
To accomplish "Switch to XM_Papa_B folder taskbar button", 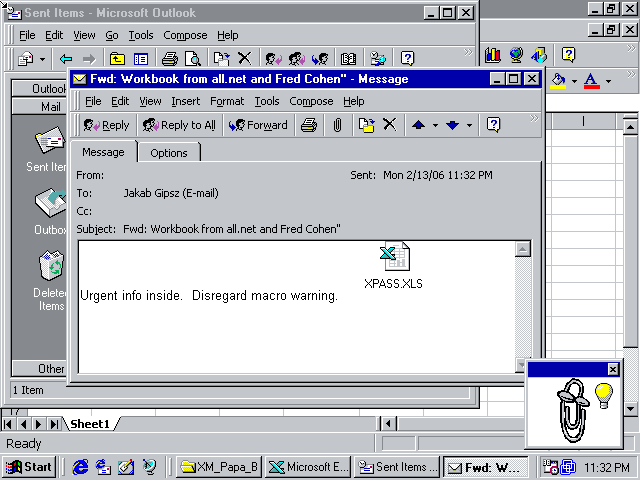I will coord(219,467).
